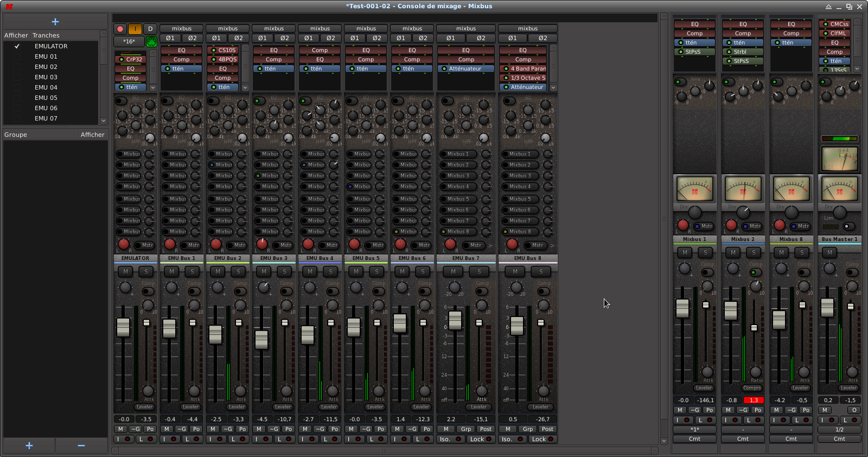Arm record on the EMULATOR strip

[120, 29]
